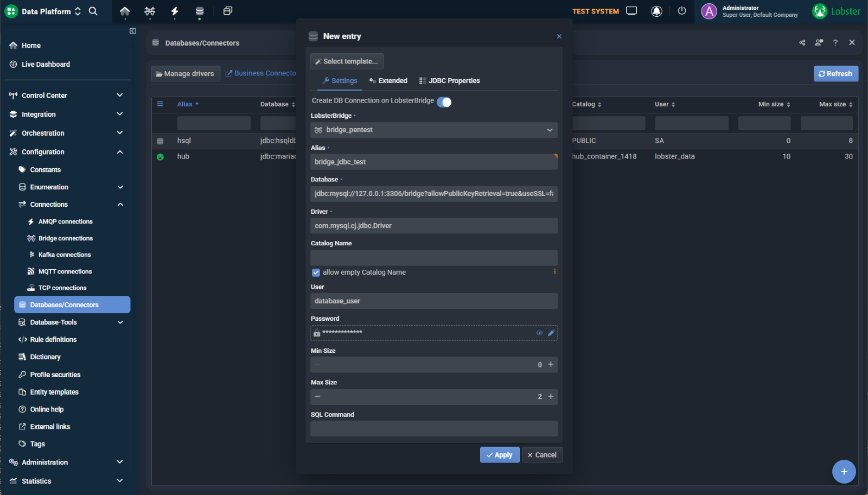868x495 pixels.
Task: Go to Home icon in top toolbar
Action: (x=125, y=11)
